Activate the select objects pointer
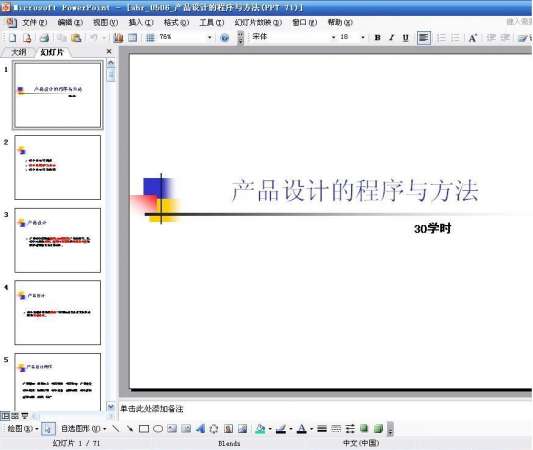This screenshot has height=450, width=533. 48,429
